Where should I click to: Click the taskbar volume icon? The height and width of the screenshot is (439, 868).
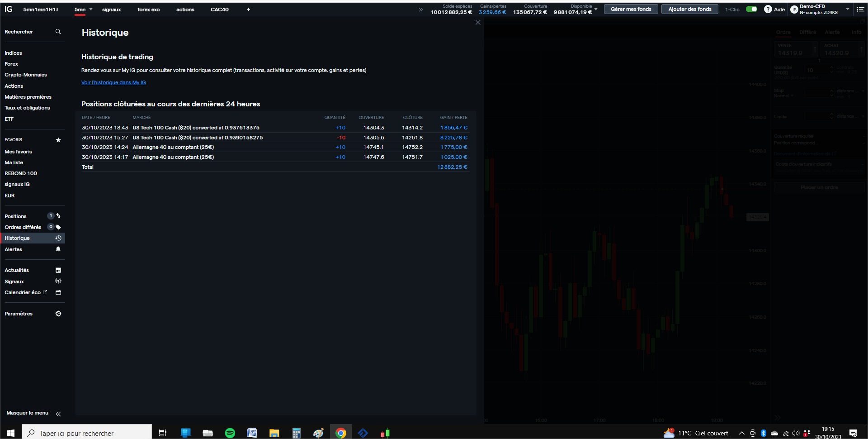796,433
